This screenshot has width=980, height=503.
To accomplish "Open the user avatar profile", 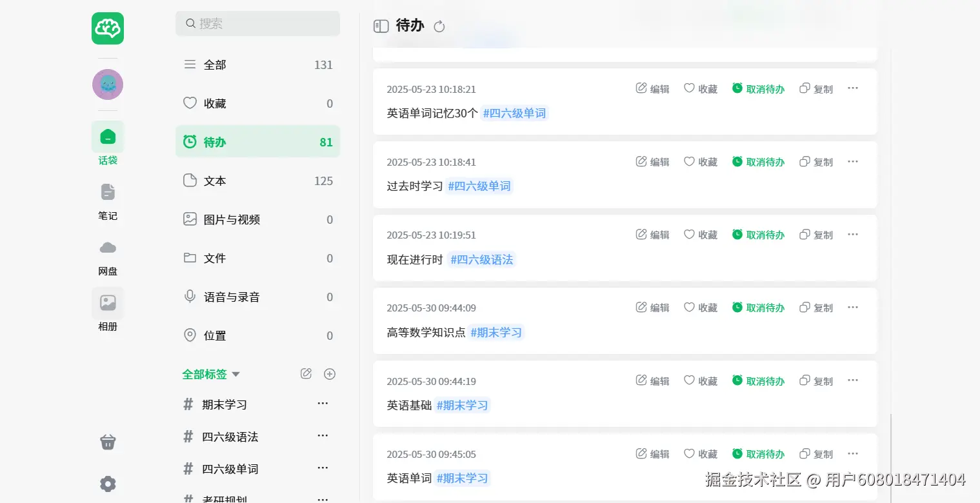I will (x=108, y=84).
